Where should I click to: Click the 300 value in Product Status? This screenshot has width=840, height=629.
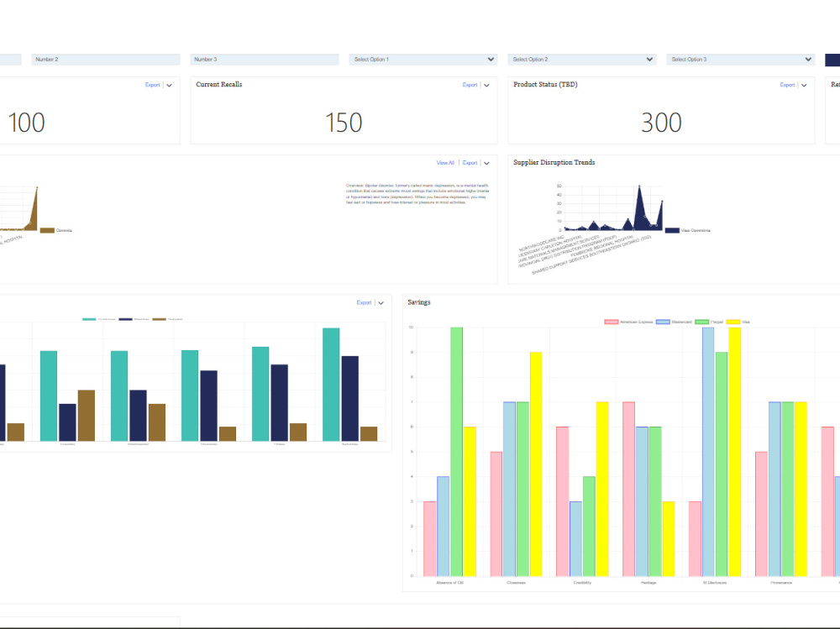[x=661, y=123]
